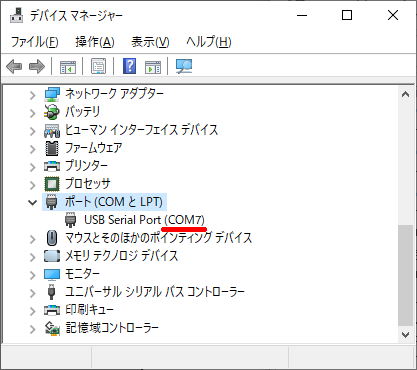Select the プリンター label
417x370 pixels.
click(86, 166)
